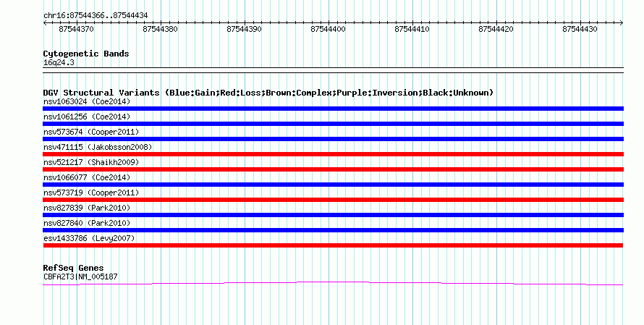The height and width of the screenshot is (325, 644).
Task: Click the red loss bar for esv1433786
Action: tap(333, 245)
